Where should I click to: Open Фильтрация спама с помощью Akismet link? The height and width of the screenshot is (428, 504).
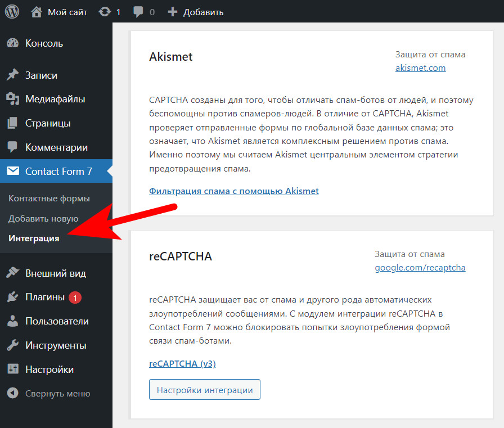click(x=234, y=191)
